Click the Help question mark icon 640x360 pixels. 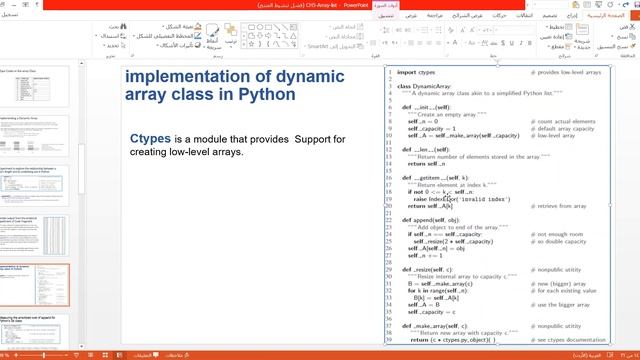pos(37,4)
